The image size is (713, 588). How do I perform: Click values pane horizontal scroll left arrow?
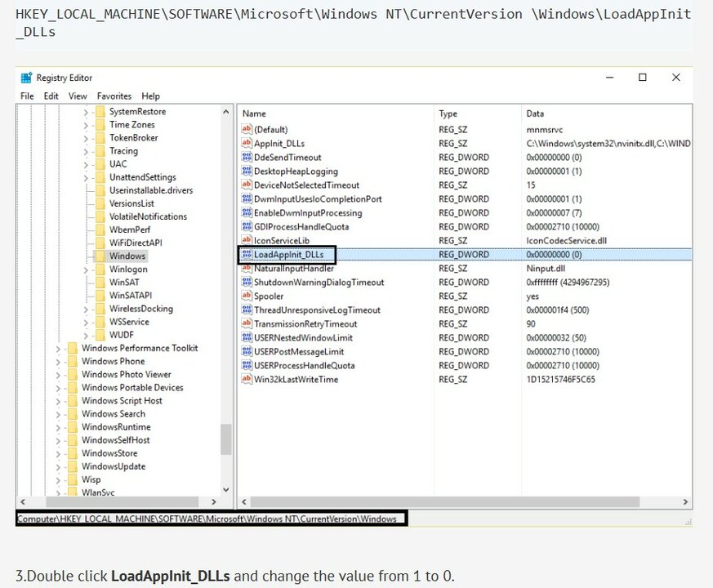tap(244, 501)
